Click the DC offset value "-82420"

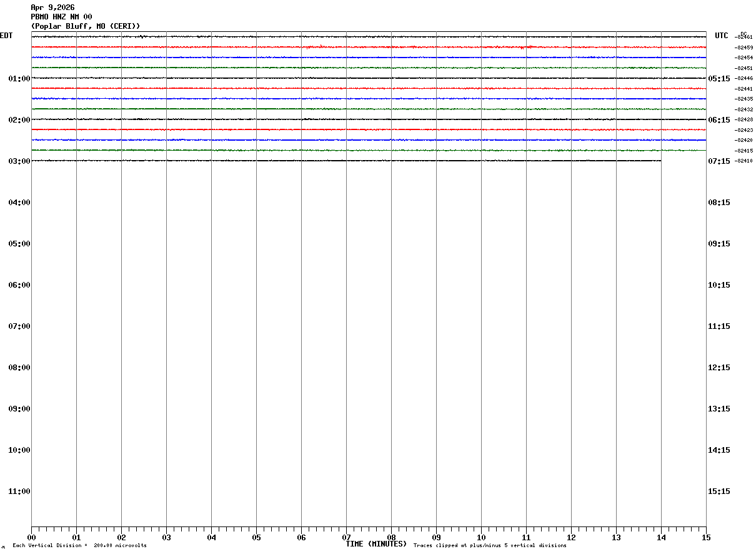pos(744,140)
